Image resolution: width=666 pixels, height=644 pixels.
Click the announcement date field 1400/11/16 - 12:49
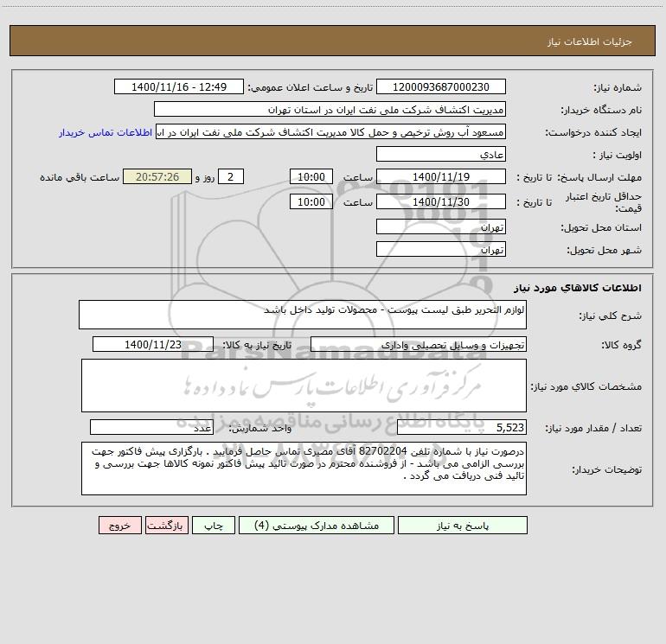click(x=179, y=86)
